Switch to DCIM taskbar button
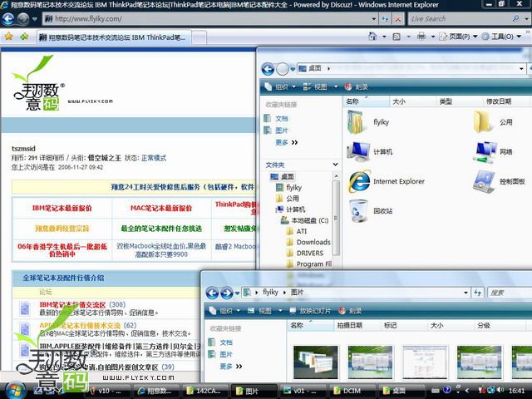Viewport: 532px width, 399px height. pyautogui.click(x=351, y=391)
